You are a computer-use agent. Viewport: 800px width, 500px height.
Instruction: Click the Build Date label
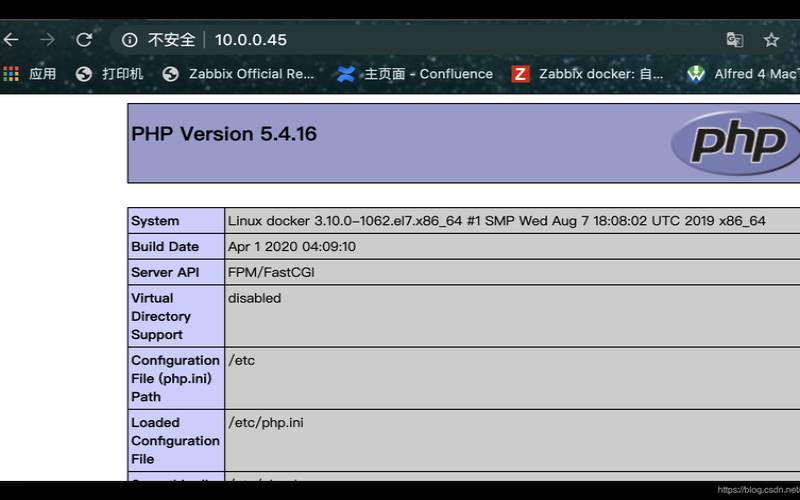coord(165,246)
